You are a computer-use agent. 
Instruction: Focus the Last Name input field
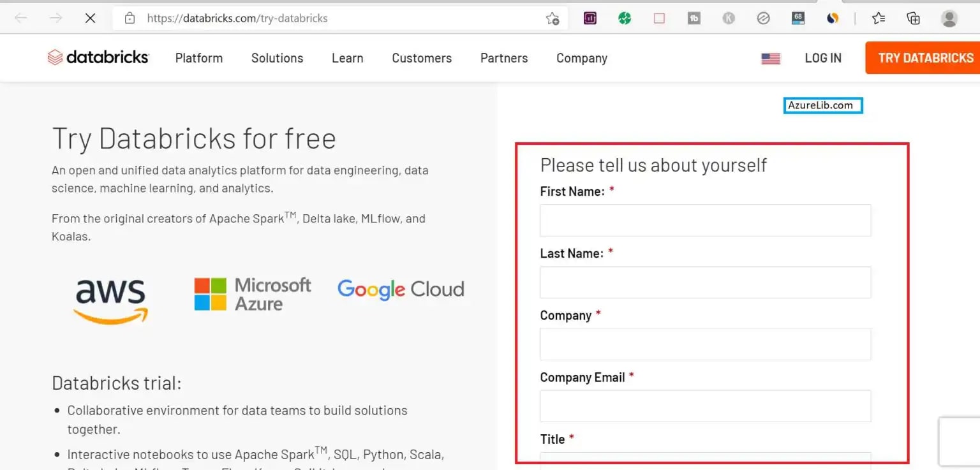coord(705,282)
